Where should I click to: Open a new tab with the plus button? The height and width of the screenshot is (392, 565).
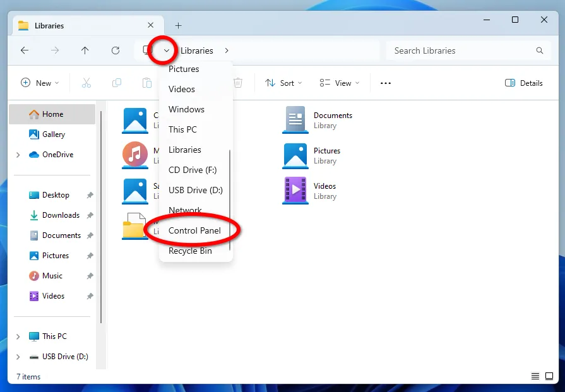177,25
